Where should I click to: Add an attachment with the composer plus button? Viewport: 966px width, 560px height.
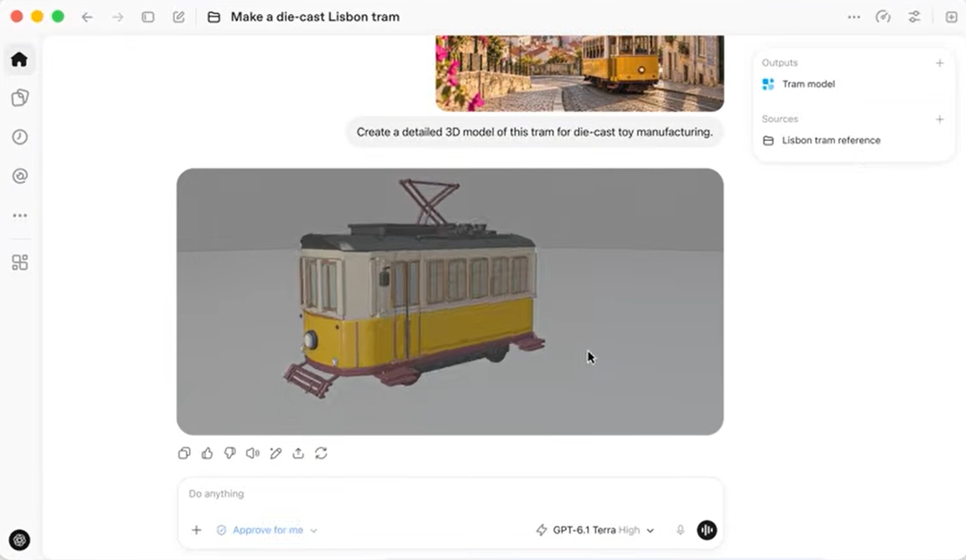coord(196,530)
